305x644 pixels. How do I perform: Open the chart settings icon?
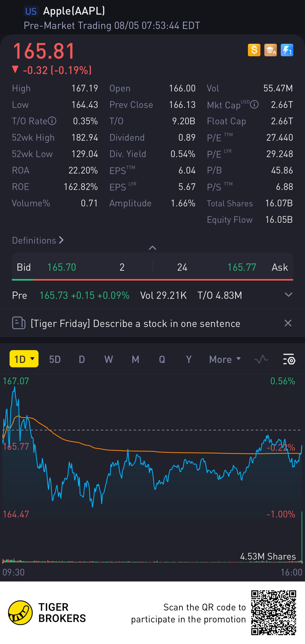pos(289,359)
